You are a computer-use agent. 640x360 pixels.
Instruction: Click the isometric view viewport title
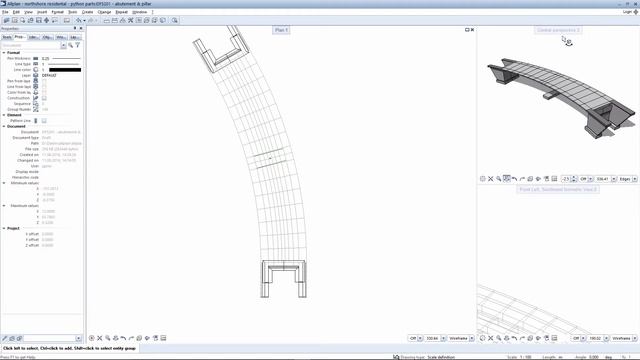tap(558, 189)
